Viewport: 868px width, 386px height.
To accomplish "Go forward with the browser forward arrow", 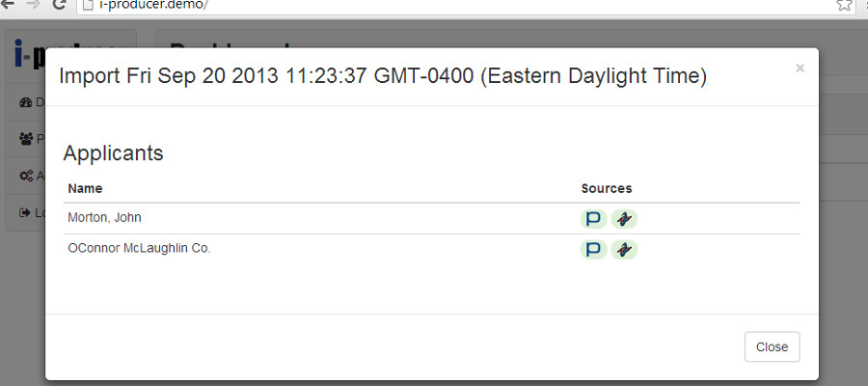I will click(33, 5).
